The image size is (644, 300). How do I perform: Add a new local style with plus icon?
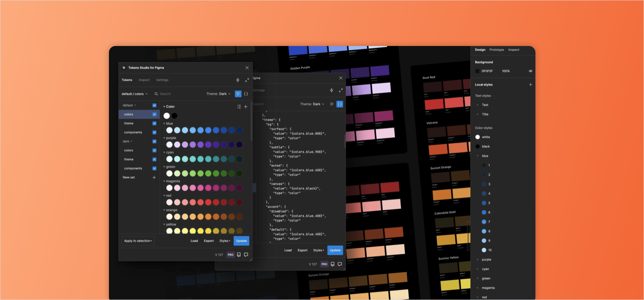(530, 85)
